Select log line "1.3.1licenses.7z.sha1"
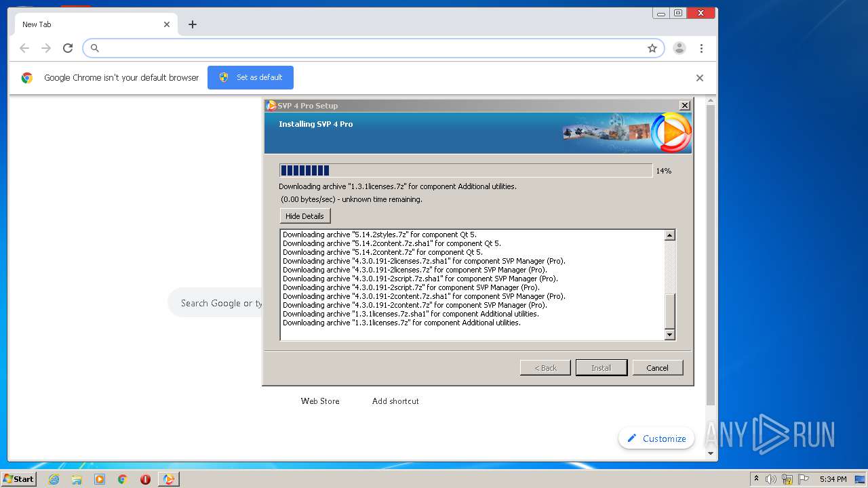This screenshot has width=868, height=488. click(x=411, y=314)
